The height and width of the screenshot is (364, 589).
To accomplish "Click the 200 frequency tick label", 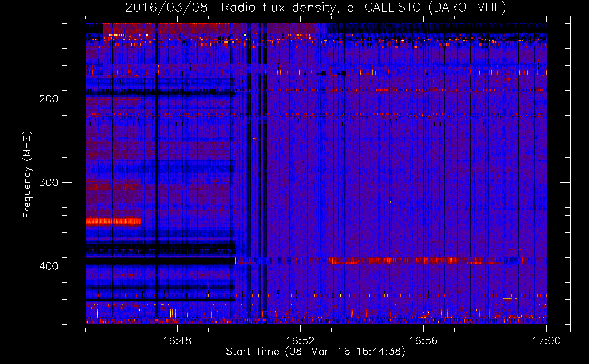I will click(49, 99).
